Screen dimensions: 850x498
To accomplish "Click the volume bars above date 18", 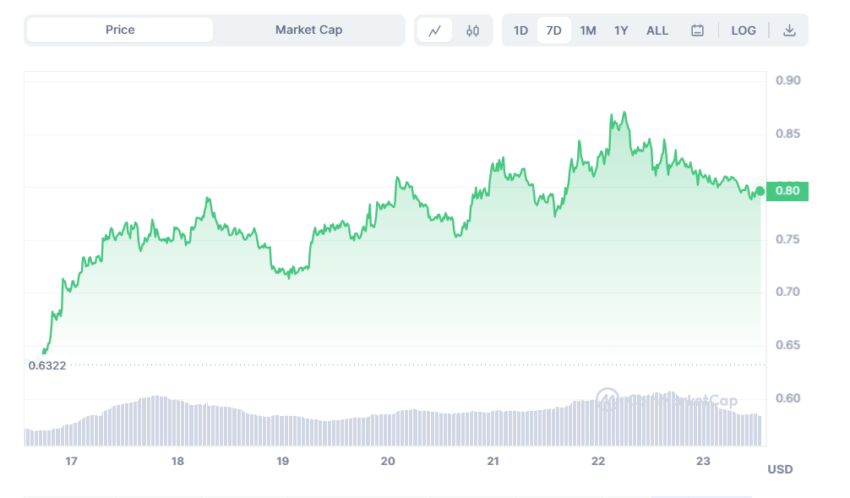I will click(x=177, y=423).
